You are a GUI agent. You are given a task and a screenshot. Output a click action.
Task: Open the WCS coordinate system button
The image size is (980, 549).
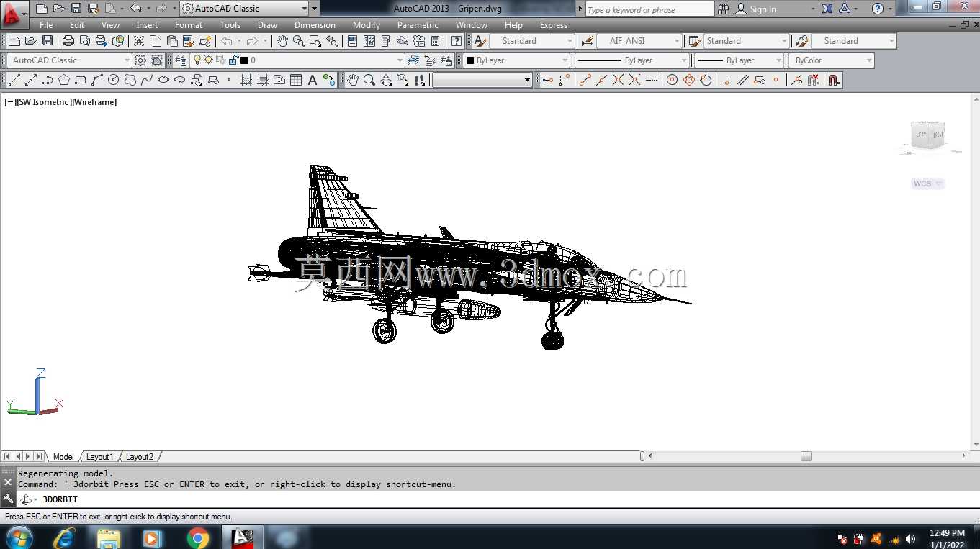click(x=927, y=183)
